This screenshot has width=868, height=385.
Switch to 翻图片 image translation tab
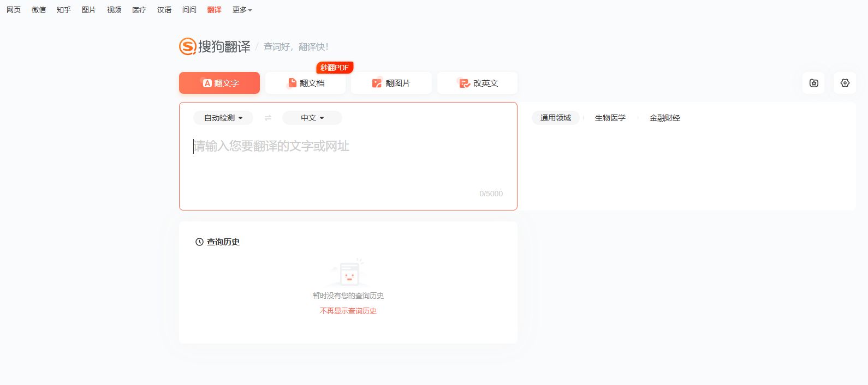click(x=391, y=83)
